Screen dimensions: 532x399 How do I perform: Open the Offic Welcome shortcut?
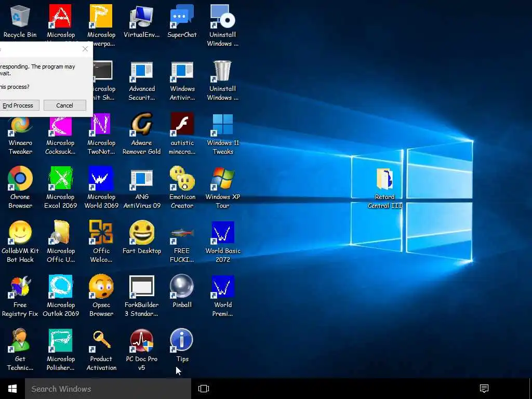(x=101, y=232)
